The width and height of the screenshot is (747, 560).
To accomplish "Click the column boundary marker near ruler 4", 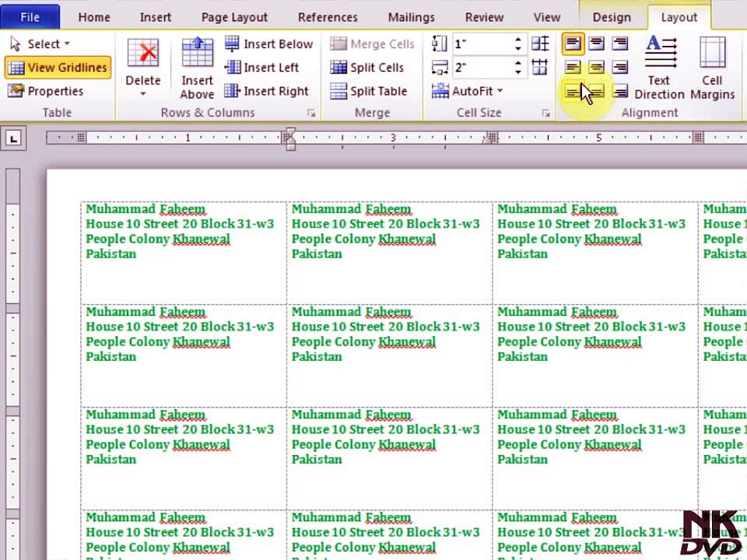I will pos(492,138).
